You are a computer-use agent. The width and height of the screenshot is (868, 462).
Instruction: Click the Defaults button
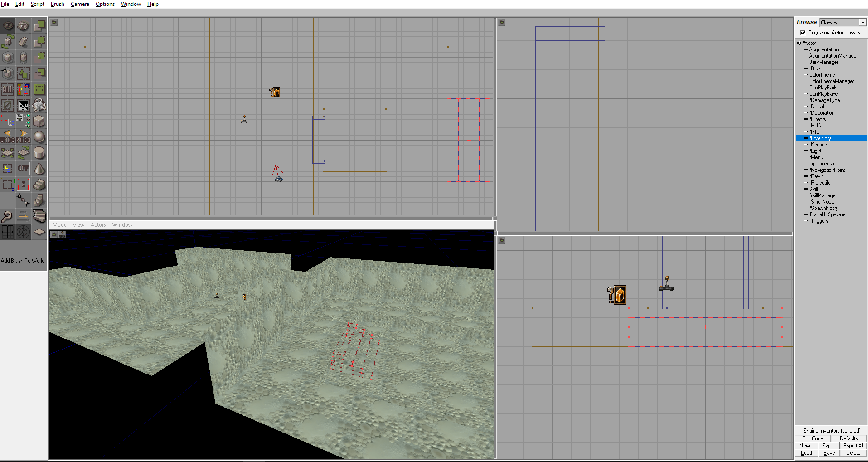pos(849,438)
